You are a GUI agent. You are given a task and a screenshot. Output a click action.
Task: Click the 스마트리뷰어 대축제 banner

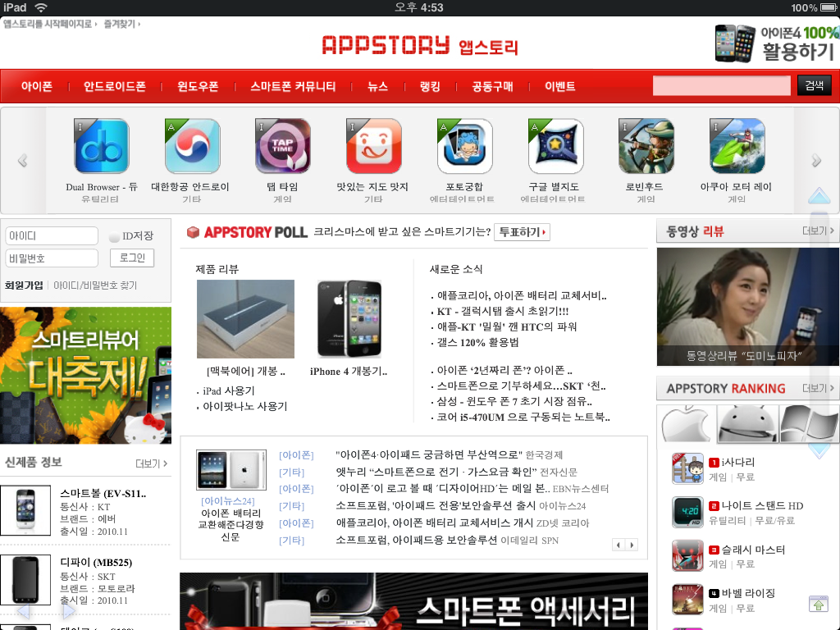pos(85,375)
